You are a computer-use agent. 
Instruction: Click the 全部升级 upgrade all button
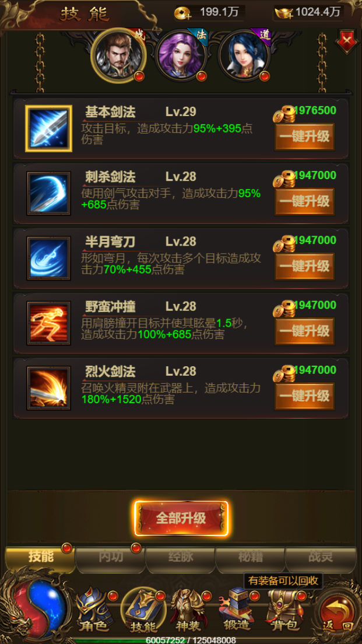[181, 519]
